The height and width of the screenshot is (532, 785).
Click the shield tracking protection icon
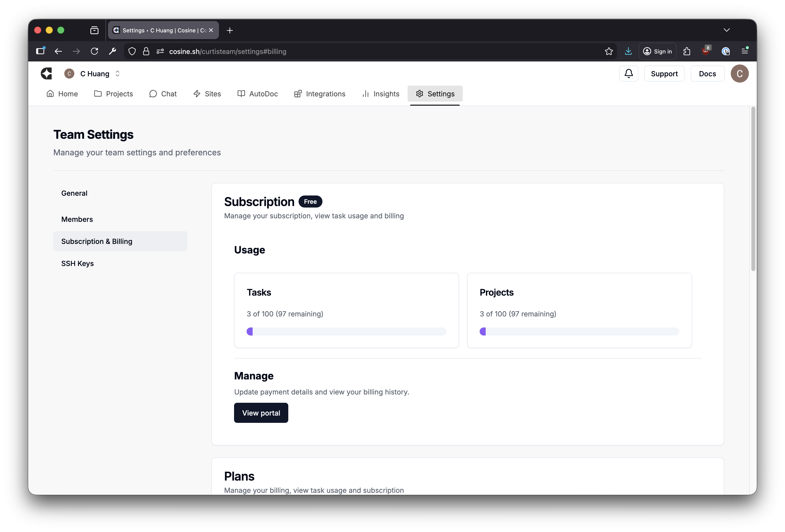132,51
